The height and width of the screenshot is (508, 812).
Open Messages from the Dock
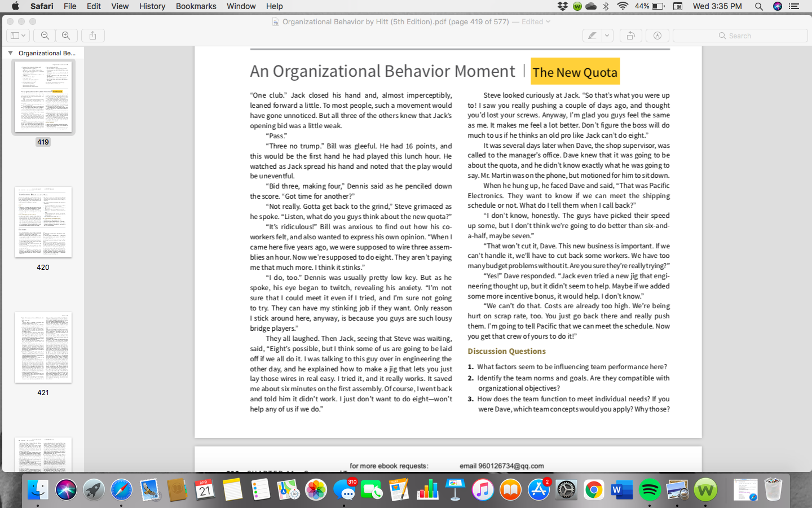pos(344,489)
